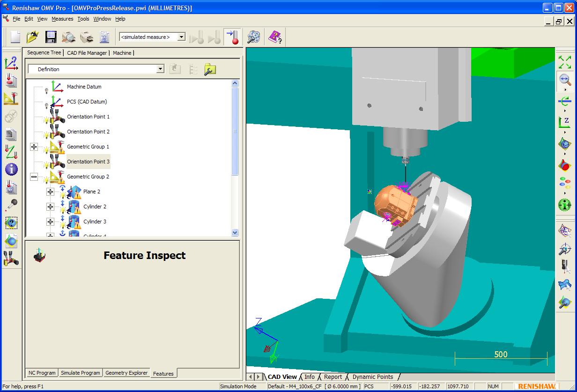Toggle light bulb for PCS (CAD Datum)
The height and width of the screenshot is (392, 577).
pos(46,105)
